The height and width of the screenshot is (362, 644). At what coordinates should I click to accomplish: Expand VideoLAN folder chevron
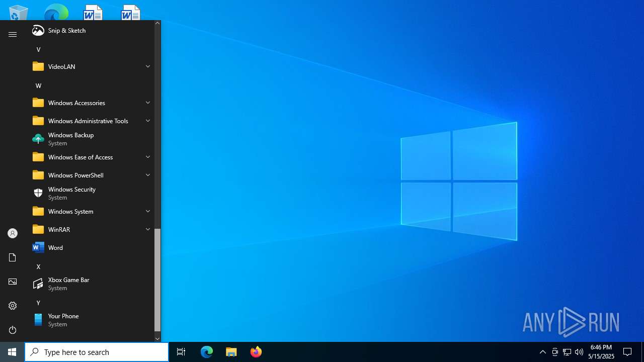(x=148, y=66)
